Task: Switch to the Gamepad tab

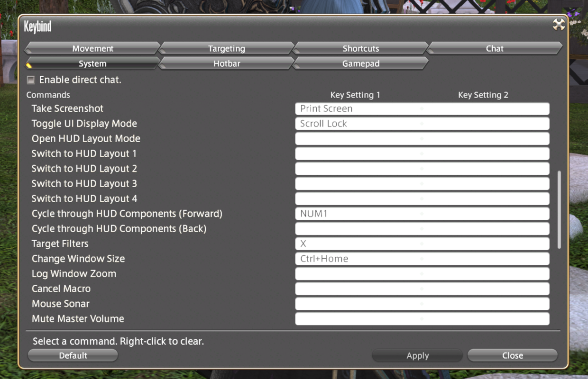Action: (360, 63)
